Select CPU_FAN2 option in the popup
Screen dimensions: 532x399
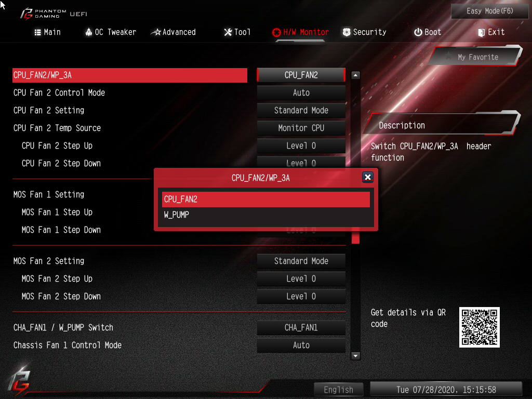point(266,199)
